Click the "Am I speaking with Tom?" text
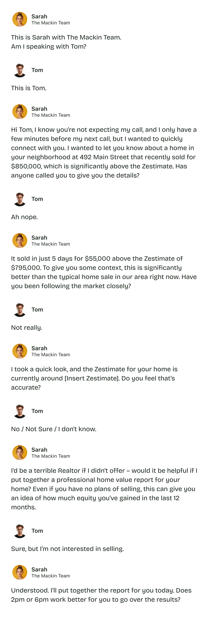Viewport: 209px width, 644px height. (49, 47)
